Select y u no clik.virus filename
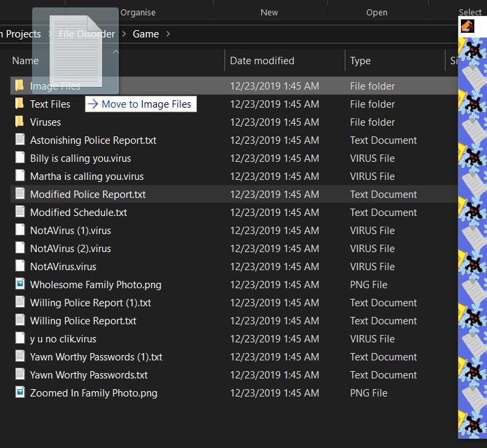Viewport: 487px width, 448px height. 63,339
